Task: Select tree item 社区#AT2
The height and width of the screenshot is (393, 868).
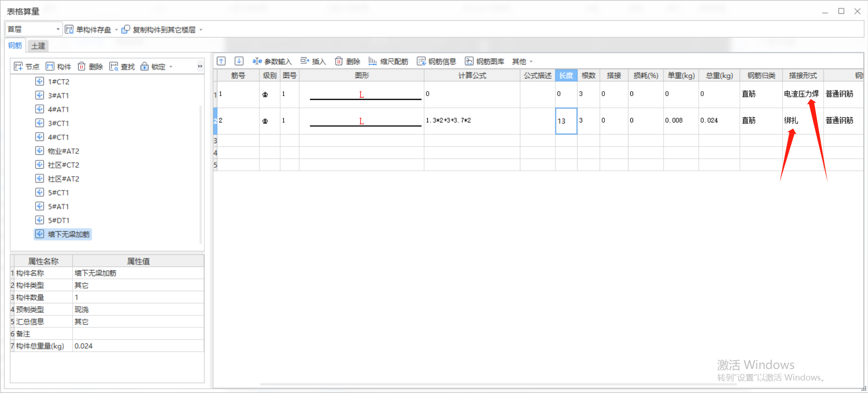Action: tap(63, 179)
